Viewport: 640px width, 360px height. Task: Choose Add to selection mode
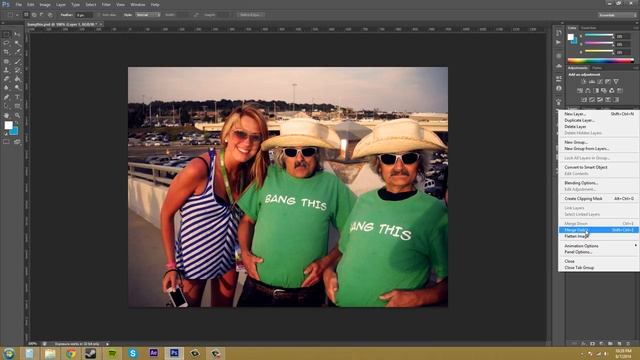(34, 15)
